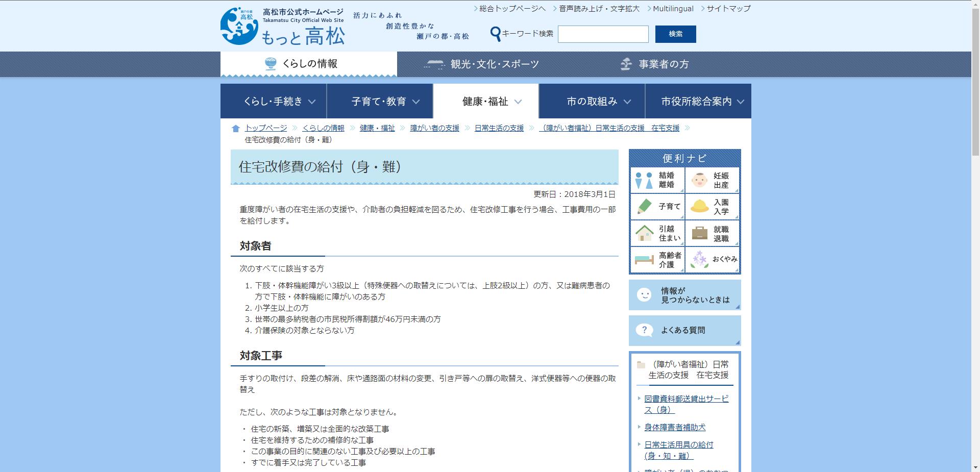This screenshot has height=472, width=980.
Task: Open the 身体障害者補助犬 sidebar link
Action: (x=675, y=427)
